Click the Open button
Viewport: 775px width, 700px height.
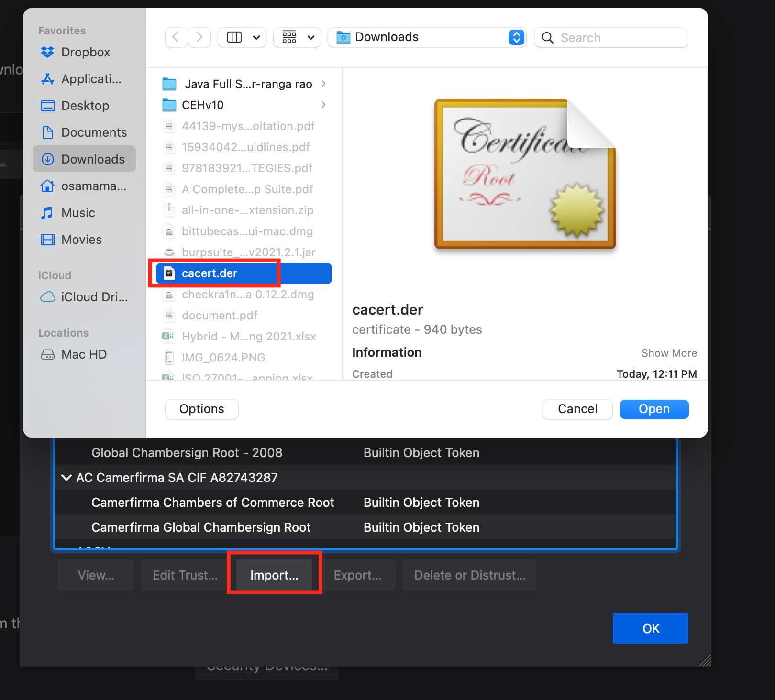[653, 409]
